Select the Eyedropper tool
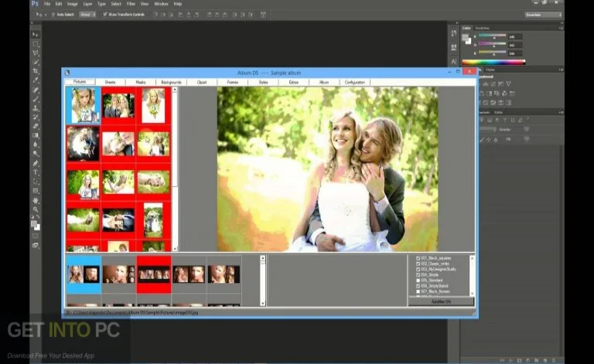Image resolution: width=594 pixels, height=364 pixels. pyautogui.click(x=36, y=80)
